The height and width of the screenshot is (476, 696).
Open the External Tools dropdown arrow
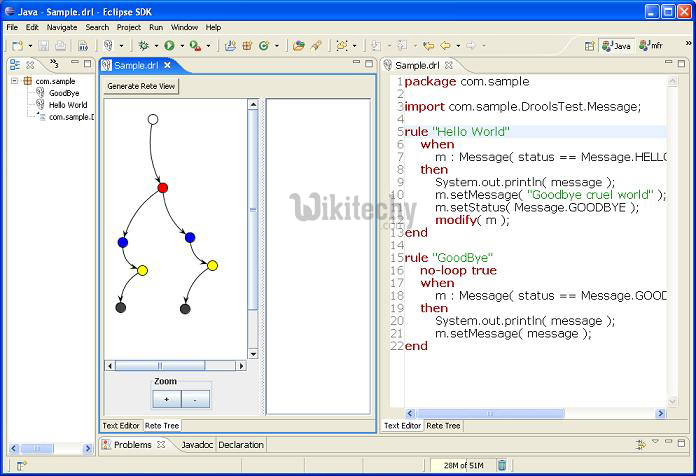[208, 46]
